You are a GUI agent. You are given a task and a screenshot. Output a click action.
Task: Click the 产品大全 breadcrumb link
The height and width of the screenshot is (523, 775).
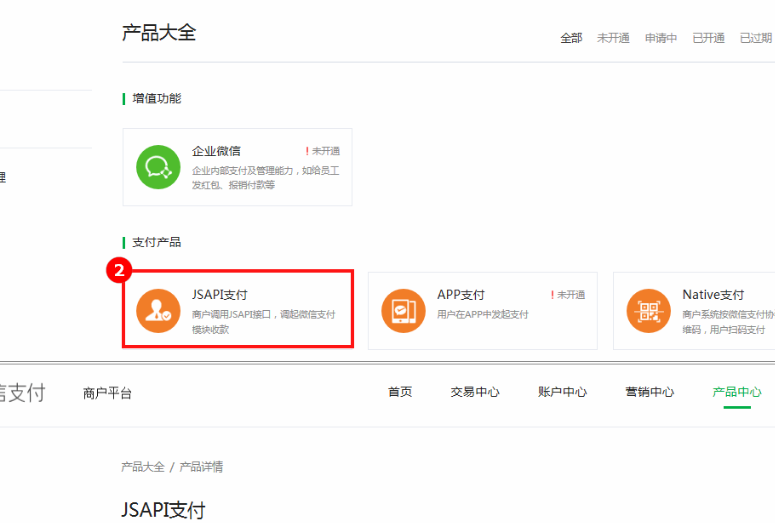[x=143, y=467]
